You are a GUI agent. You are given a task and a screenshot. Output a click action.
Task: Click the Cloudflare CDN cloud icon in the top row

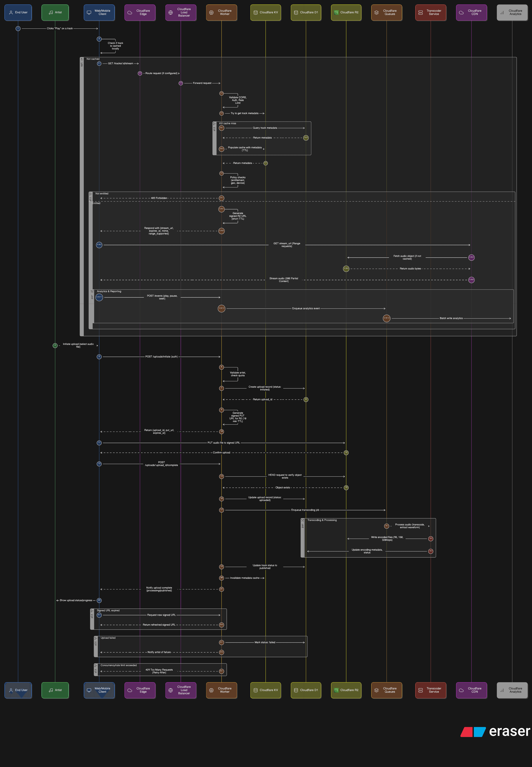[461, 13]
